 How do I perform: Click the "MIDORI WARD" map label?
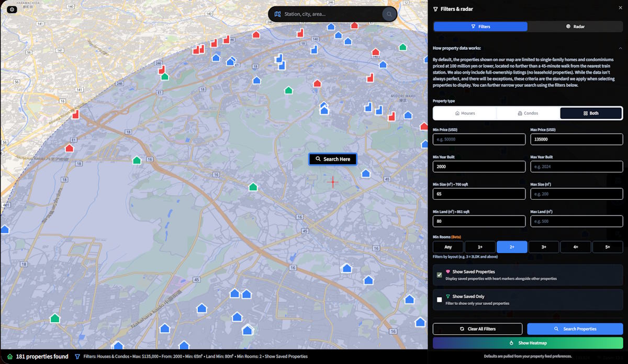tap(403, 96)
